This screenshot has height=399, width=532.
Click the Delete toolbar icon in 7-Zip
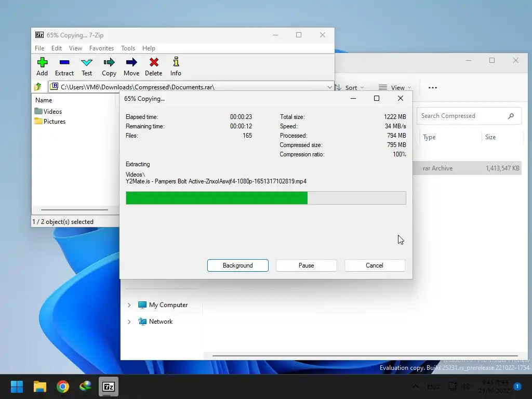pos(154,66)
